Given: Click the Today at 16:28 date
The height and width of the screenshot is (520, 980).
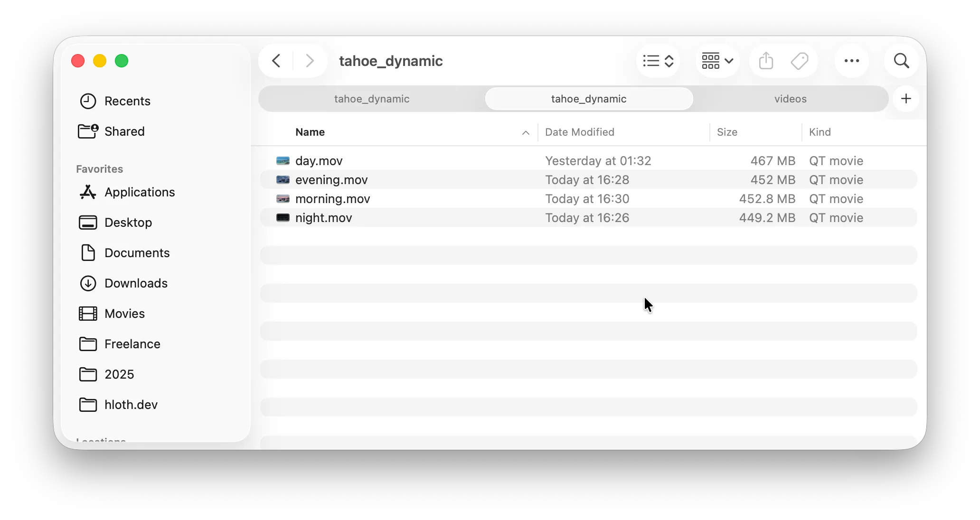Looking at the screenshot, I should point(587,180).
